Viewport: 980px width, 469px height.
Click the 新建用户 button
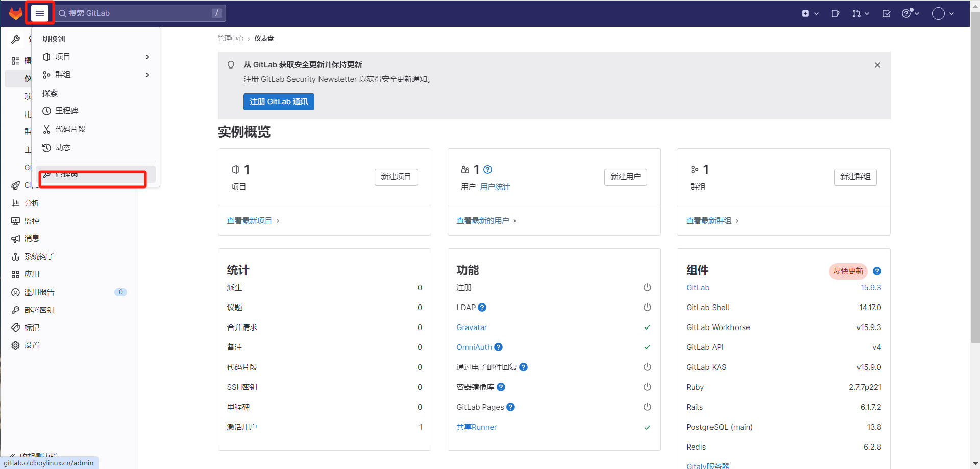[x=626, y=177]
